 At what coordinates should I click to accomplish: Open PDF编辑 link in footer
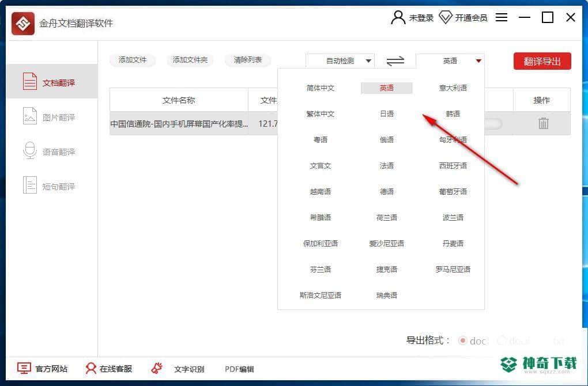[x=239, y=369]
